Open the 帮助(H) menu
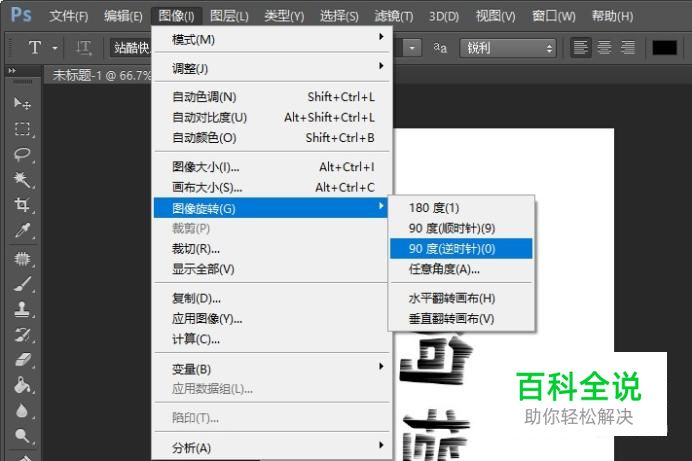This screenshot has height=461, width=692. pyautogui.click(x=612, y=16)
